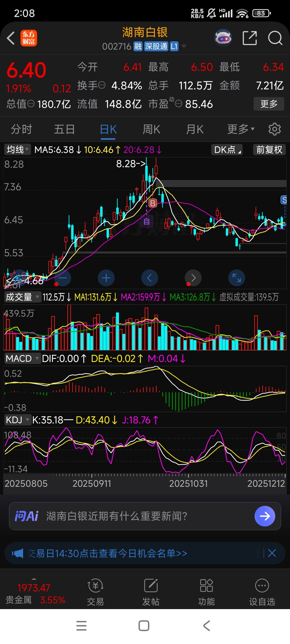The width and height of the screenshot is (290, 644).
Task: Tap the date label 20251031
Action: pos(189,483)
